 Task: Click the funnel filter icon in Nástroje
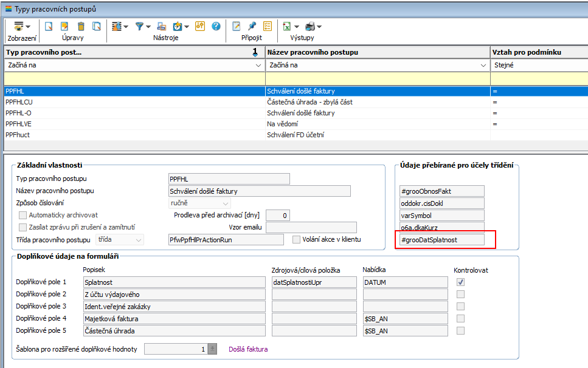(139, 26)
